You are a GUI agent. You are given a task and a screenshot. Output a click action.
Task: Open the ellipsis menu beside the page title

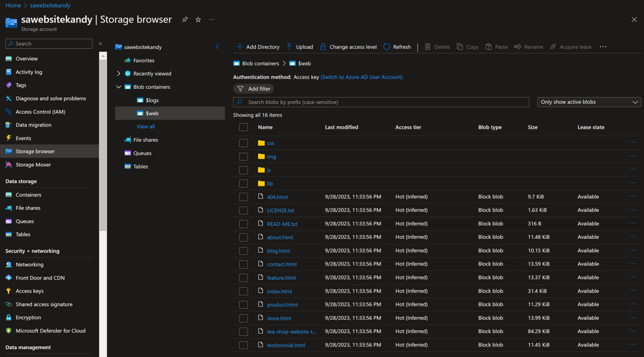211,19
